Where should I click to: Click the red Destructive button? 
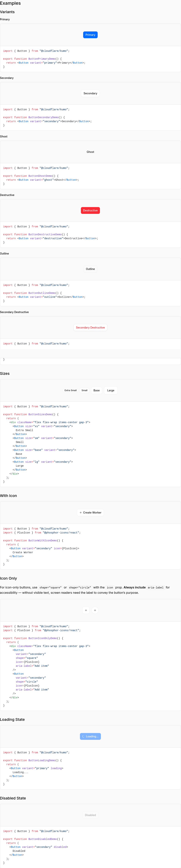90,210
